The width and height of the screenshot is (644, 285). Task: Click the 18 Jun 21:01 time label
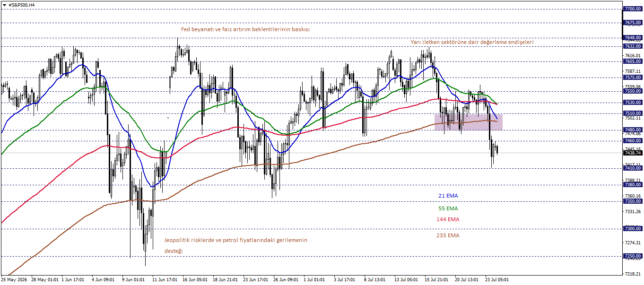225,280
